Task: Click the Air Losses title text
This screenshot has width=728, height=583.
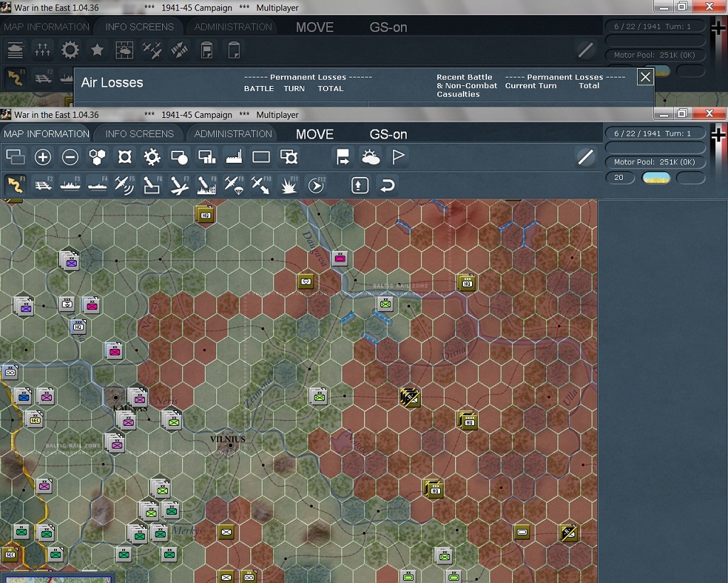Action: (x=112, y=82)
